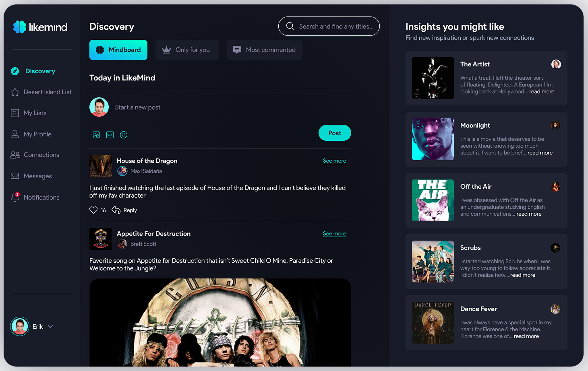This screenshot has height=371, width=588.
Task: Click the GIF icon in the post composer
Action: pos(110,135)
